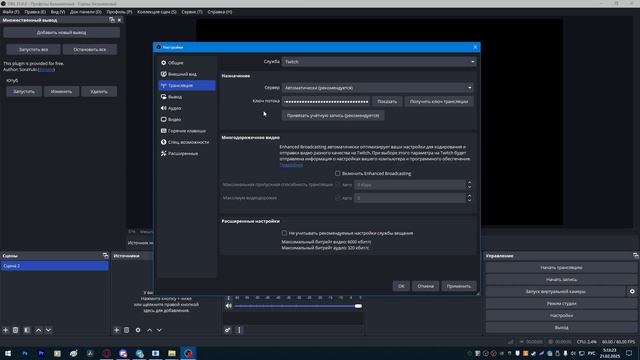This screenshot has height=360, width=640.
Task: Add a new scene with plus icon
Action: [6, 330]
